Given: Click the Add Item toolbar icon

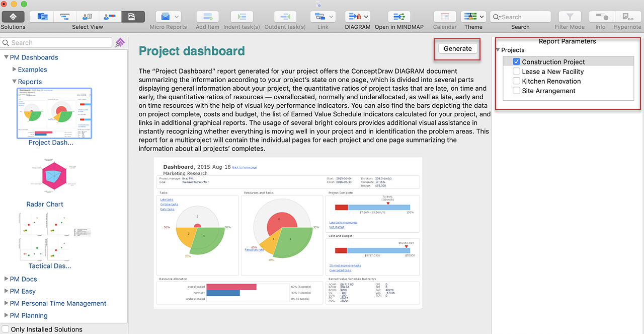Looking at the screenshot, I should click(x=207, y=17).
